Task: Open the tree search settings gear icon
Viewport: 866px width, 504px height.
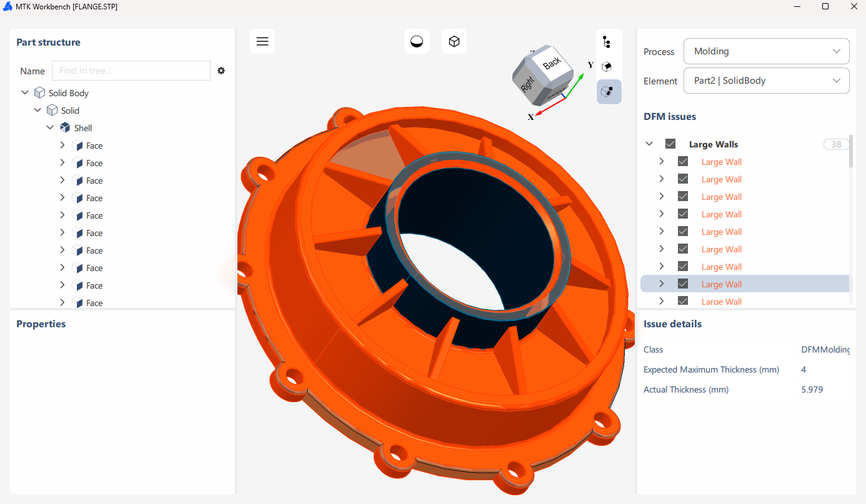Action: click(x=221, y=71)
